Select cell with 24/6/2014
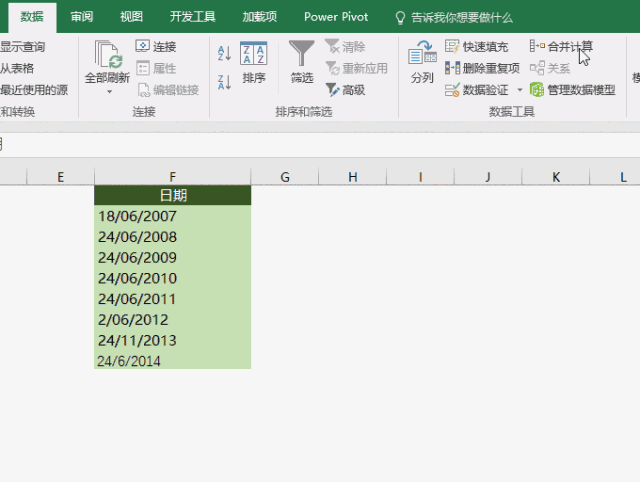 pos(173,360)
